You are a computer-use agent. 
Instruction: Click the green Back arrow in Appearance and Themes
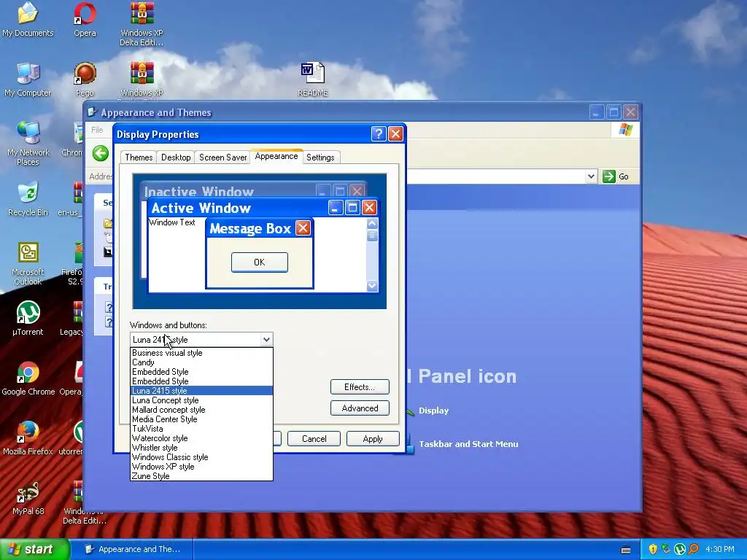101,153
